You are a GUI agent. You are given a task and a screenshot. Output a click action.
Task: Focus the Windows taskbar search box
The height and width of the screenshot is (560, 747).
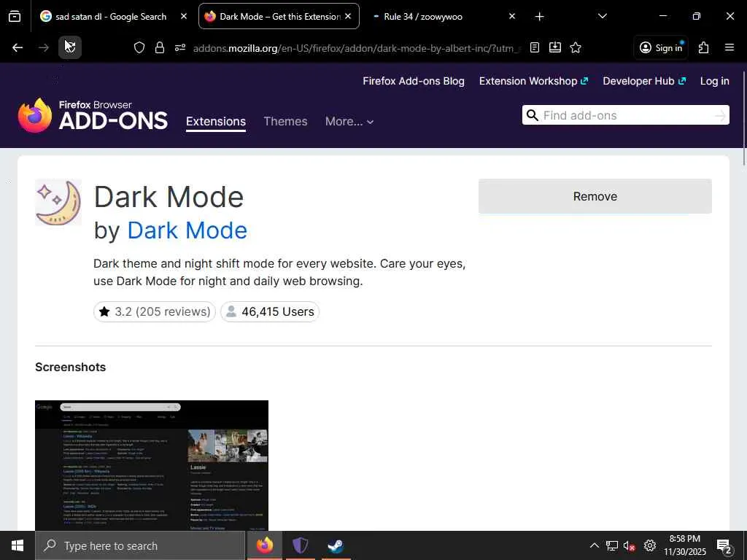[x=140, y=545]
